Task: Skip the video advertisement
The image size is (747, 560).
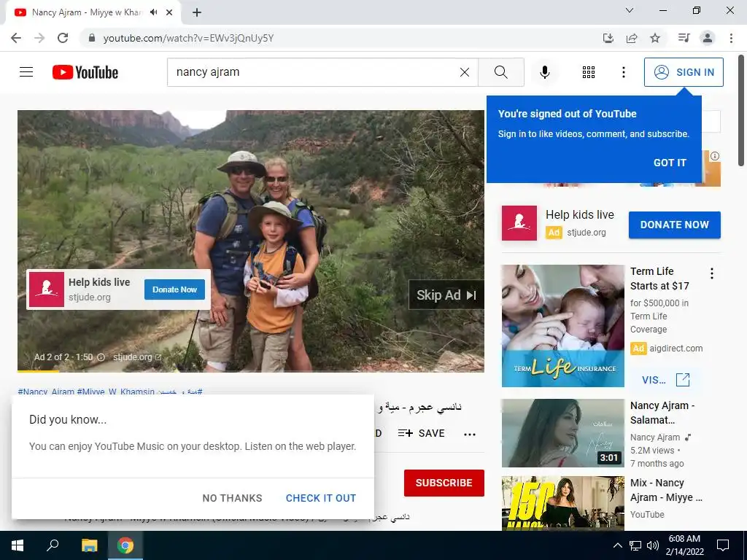Action: tap(446, 295)
